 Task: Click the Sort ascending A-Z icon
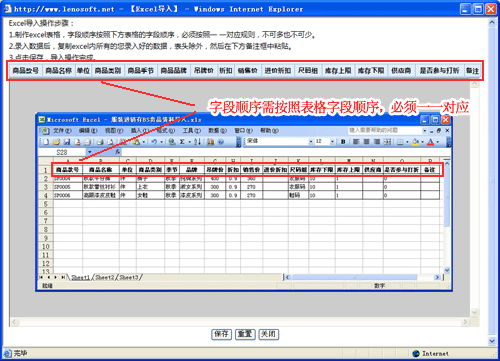198,142
